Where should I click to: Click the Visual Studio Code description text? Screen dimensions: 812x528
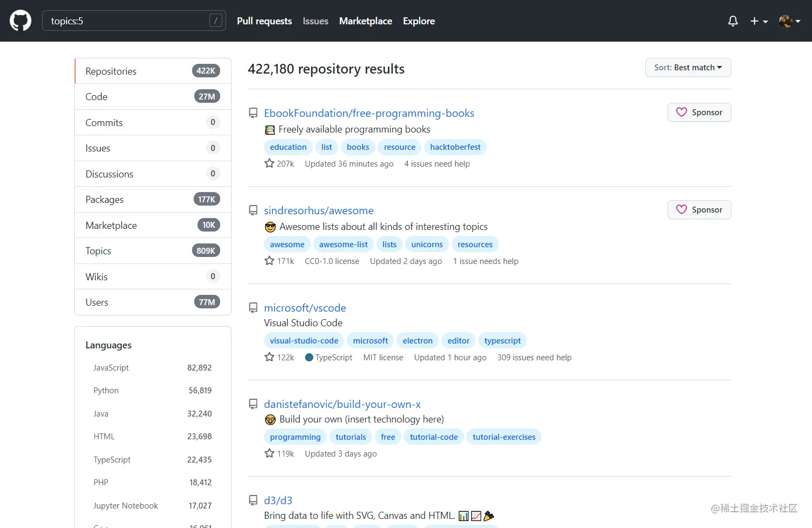(303, 323)
